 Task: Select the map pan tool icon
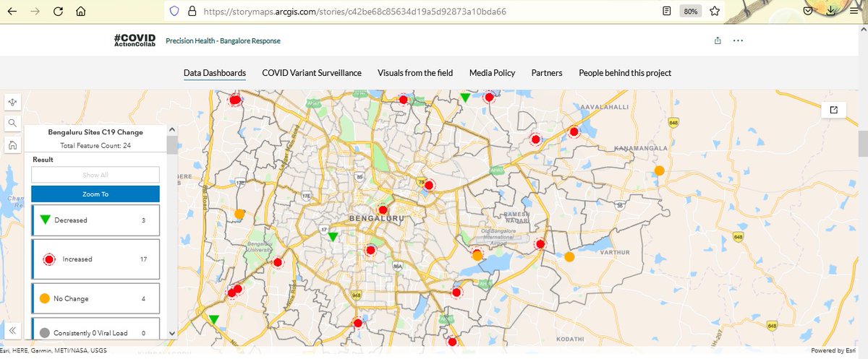(x=13, y=103)
